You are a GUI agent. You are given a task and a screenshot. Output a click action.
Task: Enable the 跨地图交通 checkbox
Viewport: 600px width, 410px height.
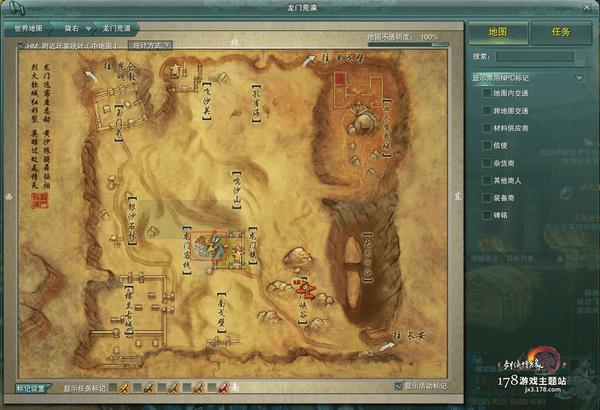click(x=487, y=110)
